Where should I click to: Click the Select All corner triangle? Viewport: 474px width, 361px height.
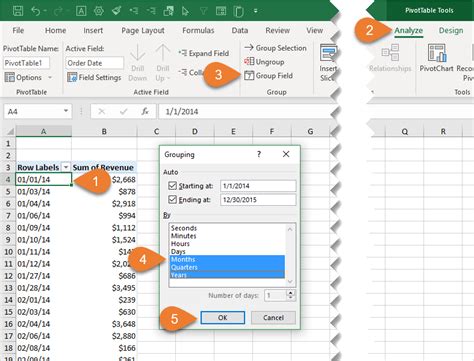click(10, 131)
